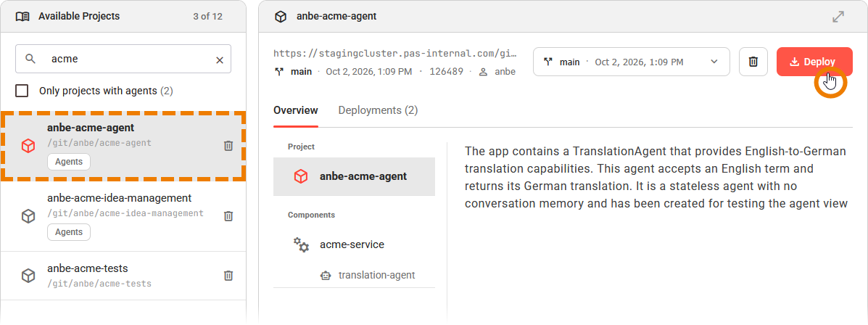Click the user icon beside anbe
The image size is (868, 325).
point(484,72)
